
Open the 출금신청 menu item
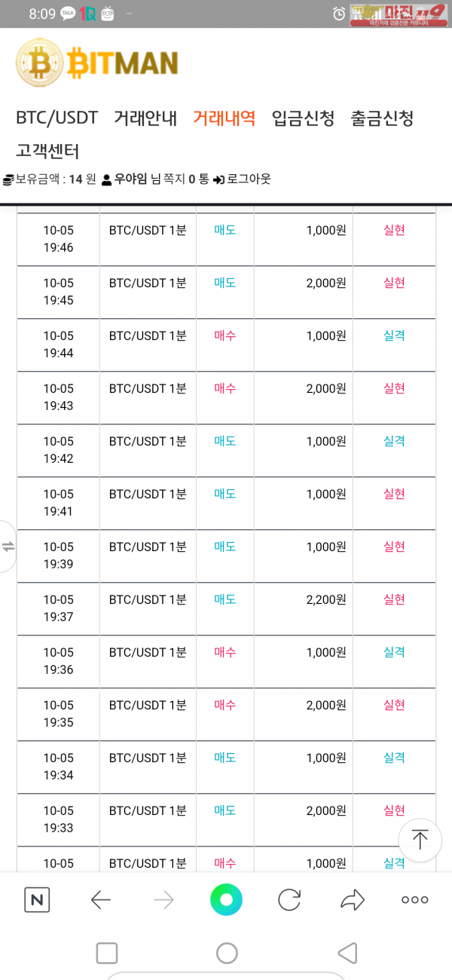[382, 118]
